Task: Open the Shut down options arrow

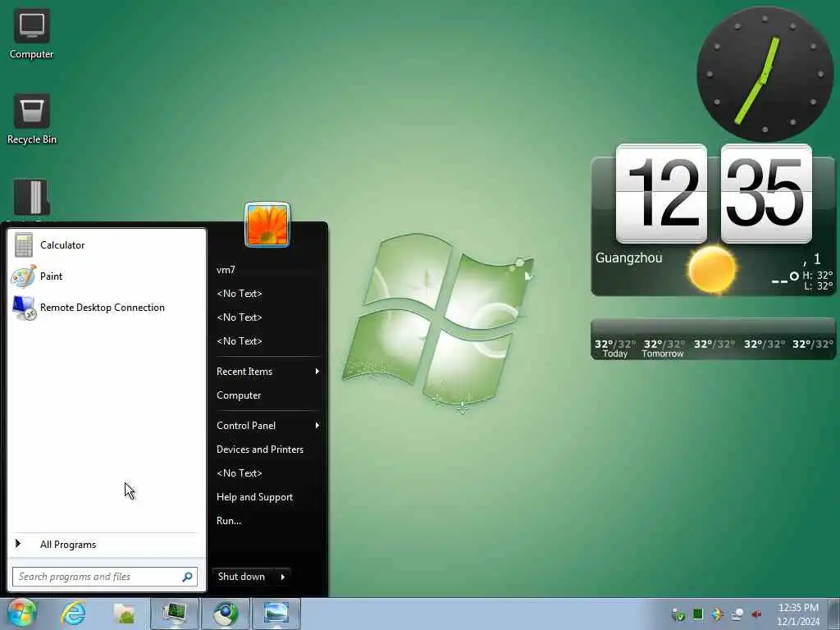Action: coord(283,577)
